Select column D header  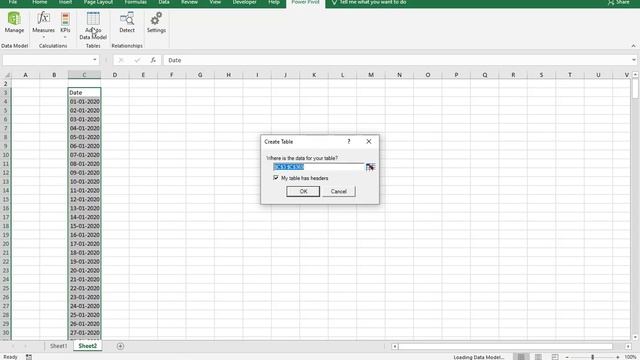tap(115, 75)
